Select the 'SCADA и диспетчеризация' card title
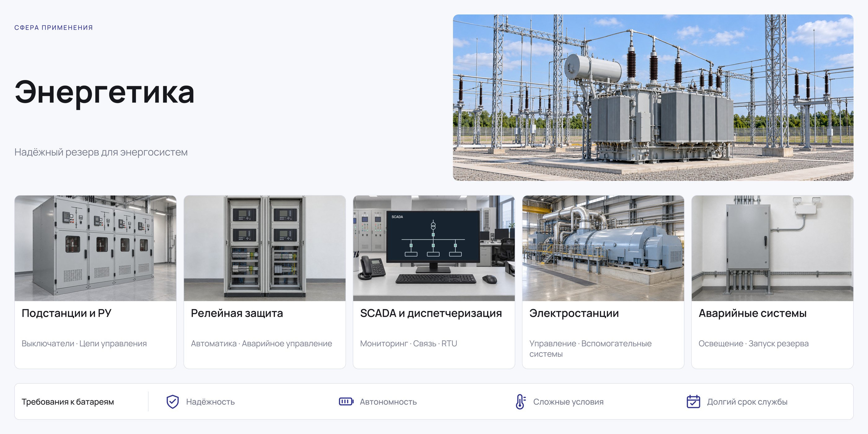Screen dimensions: 868x434 [431, 313]
